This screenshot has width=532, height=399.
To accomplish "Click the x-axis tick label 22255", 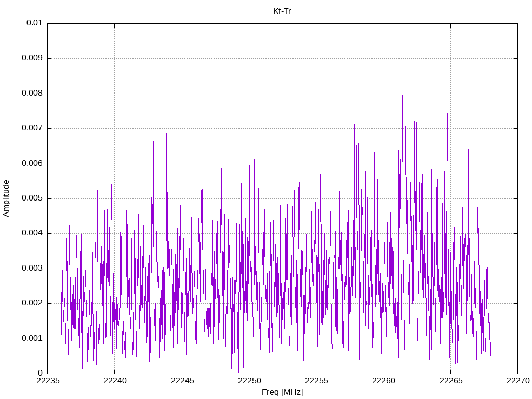I will point(316,381).
